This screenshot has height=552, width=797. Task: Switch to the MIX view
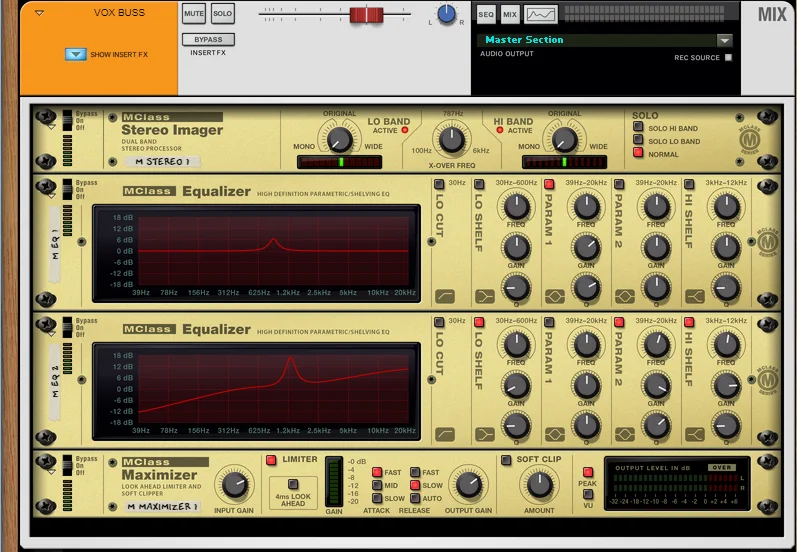(510, 14)
